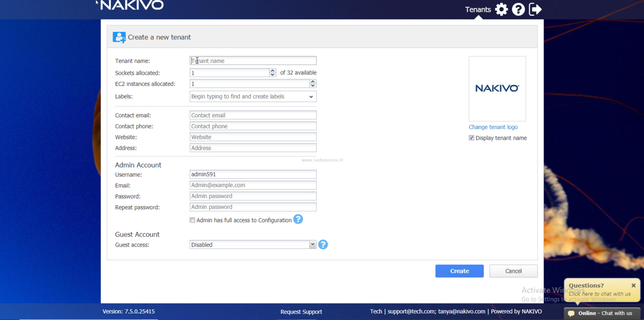Screen dimensions: 644x320
Task: Focus the Address field
Action: coord(253,148)
